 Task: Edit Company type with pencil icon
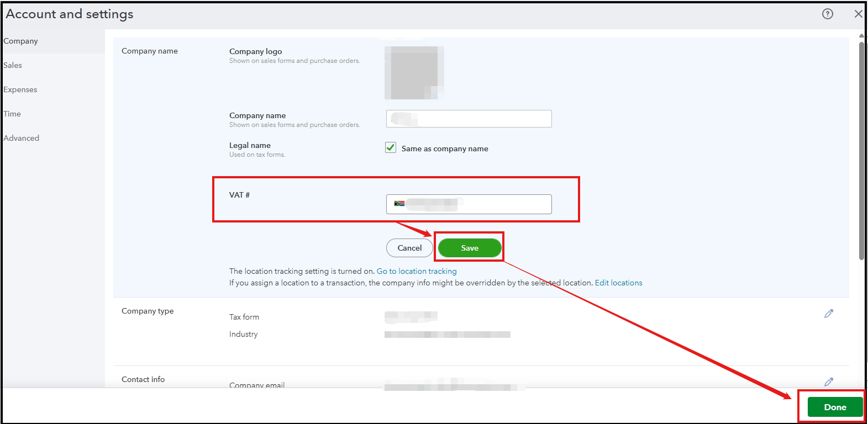(828, 314)
